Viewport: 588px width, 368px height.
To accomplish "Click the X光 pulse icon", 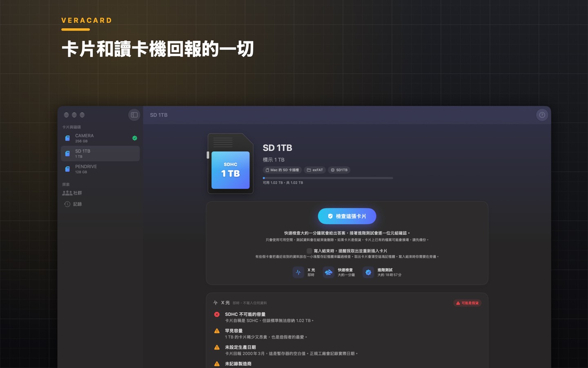I will (x=298, y=272).
